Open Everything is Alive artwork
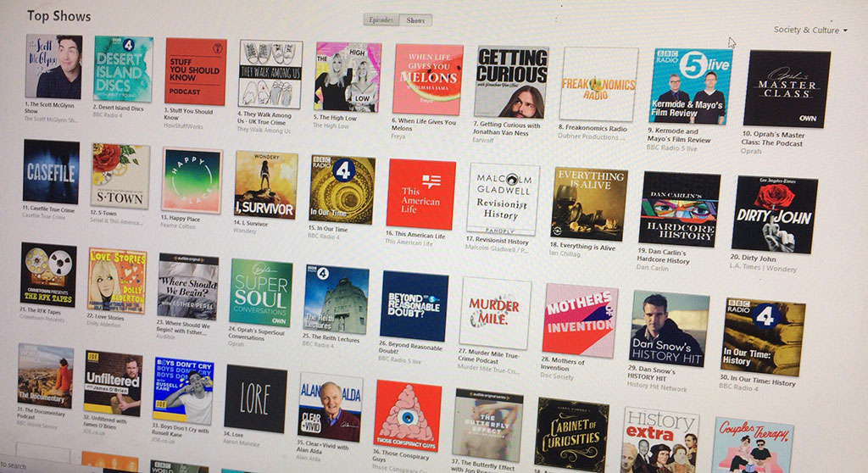The image size is (868, 473). [589, 203]
